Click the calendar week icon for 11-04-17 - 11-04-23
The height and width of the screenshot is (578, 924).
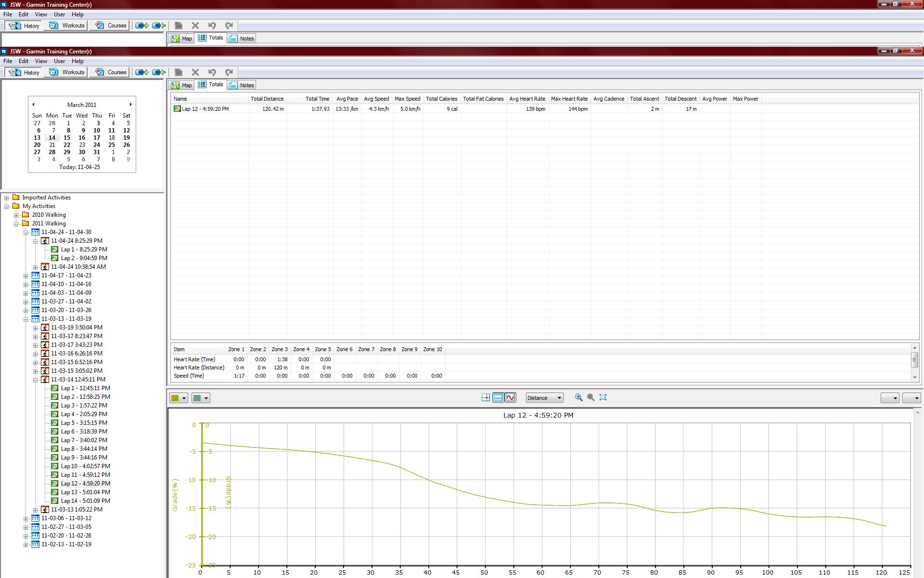click(35, 276)
